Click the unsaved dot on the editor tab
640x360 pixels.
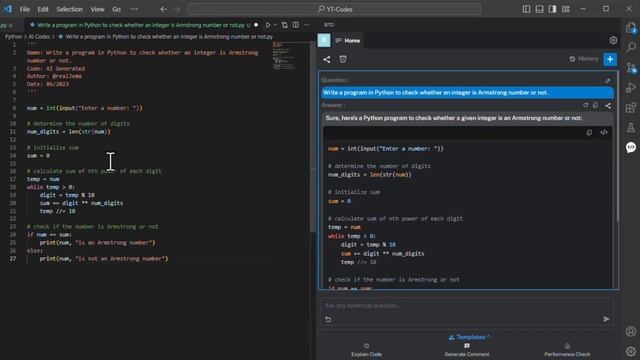pyautogui.click(x=256, y=25)
